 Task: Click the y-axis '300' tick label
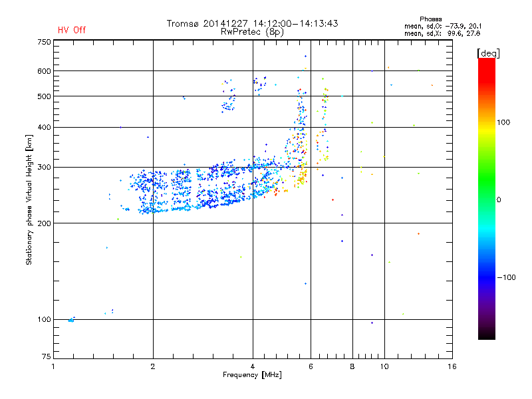pyautogui.click(x=44, y=168)
